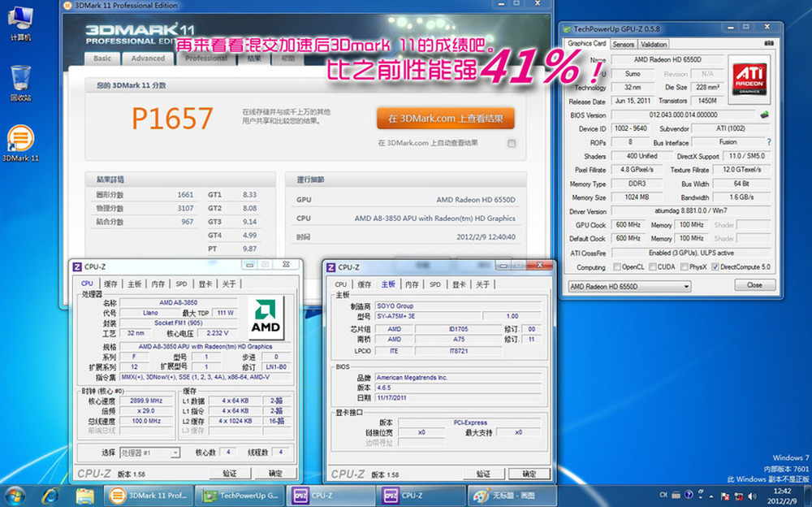The height and width of the screenshot is (507, 812).
Task: Switch to Advanced tab in 3DMark 11
Action: point(148,58)
